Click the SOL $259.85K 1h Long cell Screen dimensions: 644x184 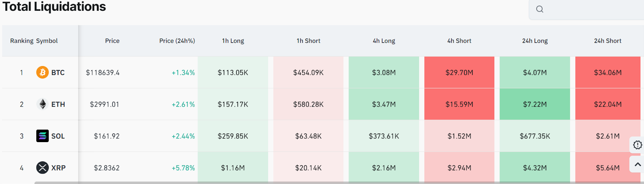pyautogui.click(x=233, y=136)
